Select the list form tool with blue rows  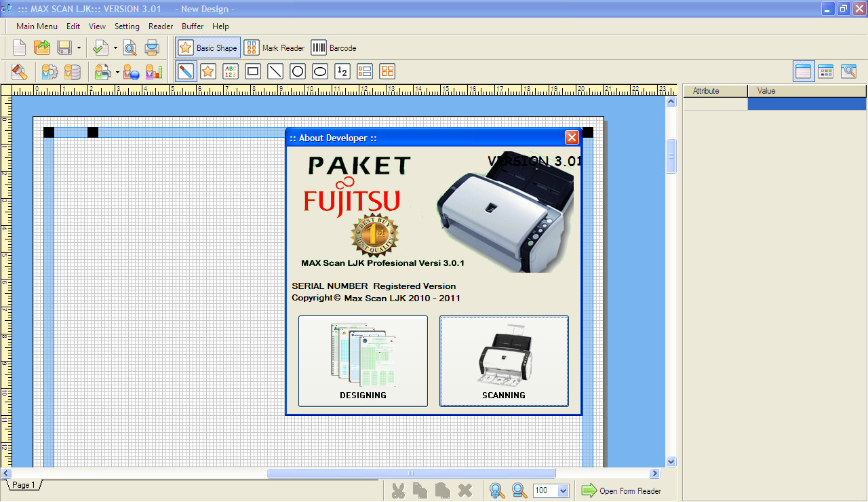pos(365,71)
